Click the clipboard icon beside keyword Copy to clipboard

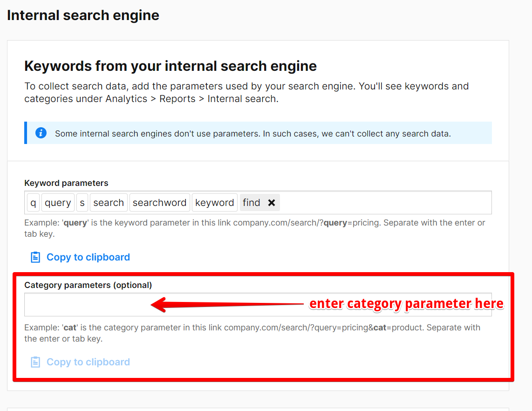pyautogui.click(x=35, y=257)
